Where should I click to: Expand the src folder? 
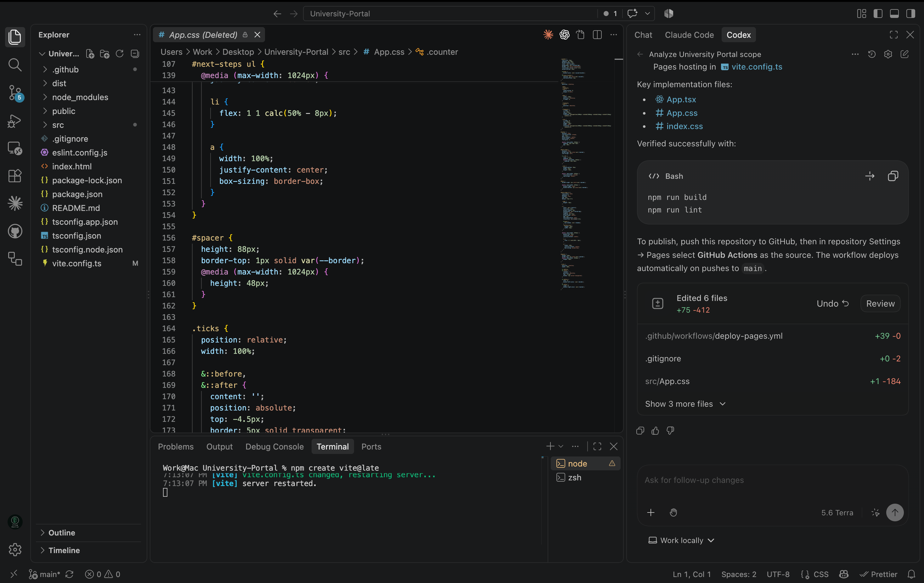pyautogui.click(x=89, y=125)
